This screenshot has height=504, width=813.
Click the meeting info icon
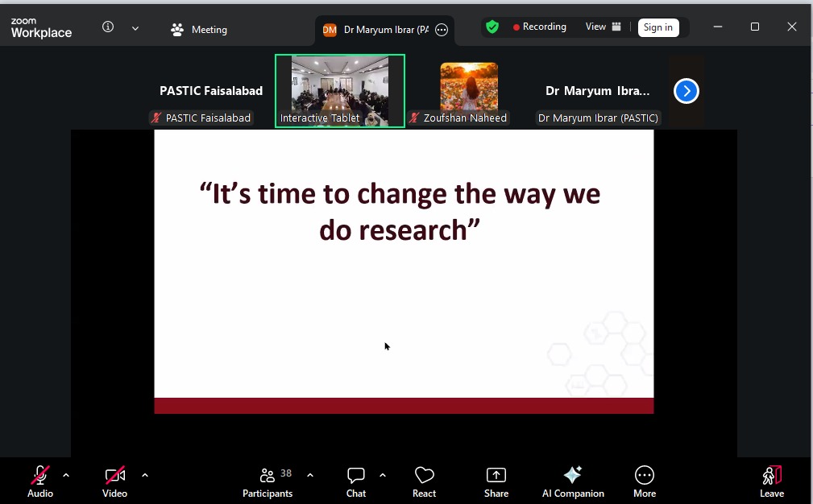tap(107, 26)
